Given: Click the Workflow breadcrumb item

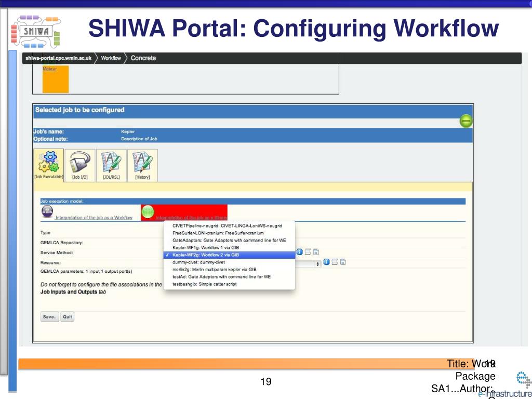Looking at the screenshot, I should pyautogui.click(x=111, y=58).
